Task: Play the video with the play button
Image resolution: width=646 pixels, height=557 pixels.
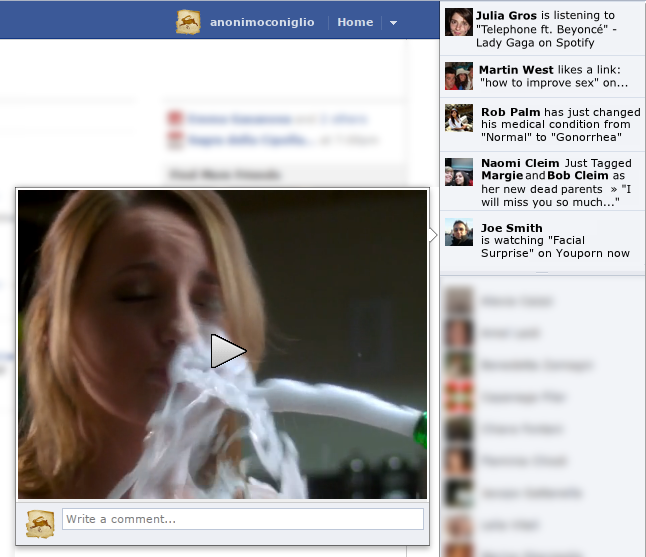Action: click(x=229, y=351)
